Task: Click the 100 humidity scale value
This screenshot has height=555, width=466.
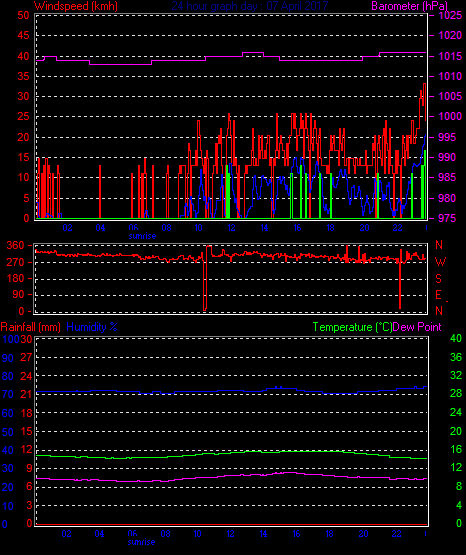Action: tap(11, 339)
